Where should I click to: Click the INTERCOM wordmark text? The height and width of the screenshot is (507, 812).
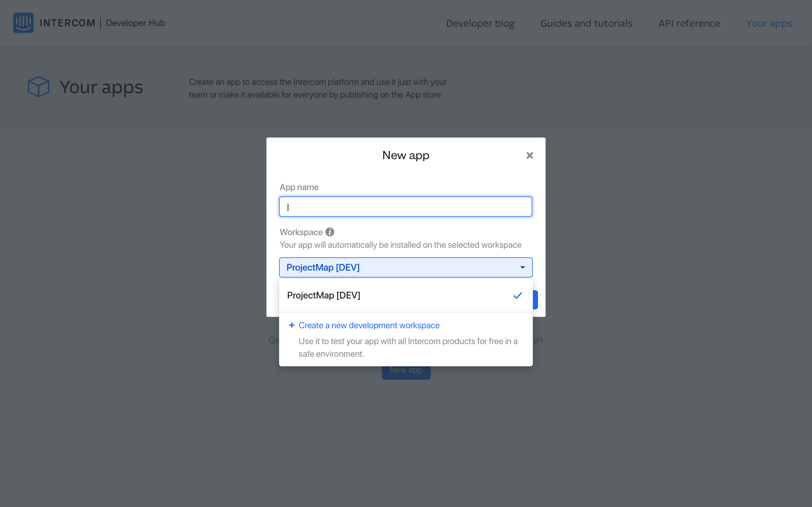click(68, 23)
